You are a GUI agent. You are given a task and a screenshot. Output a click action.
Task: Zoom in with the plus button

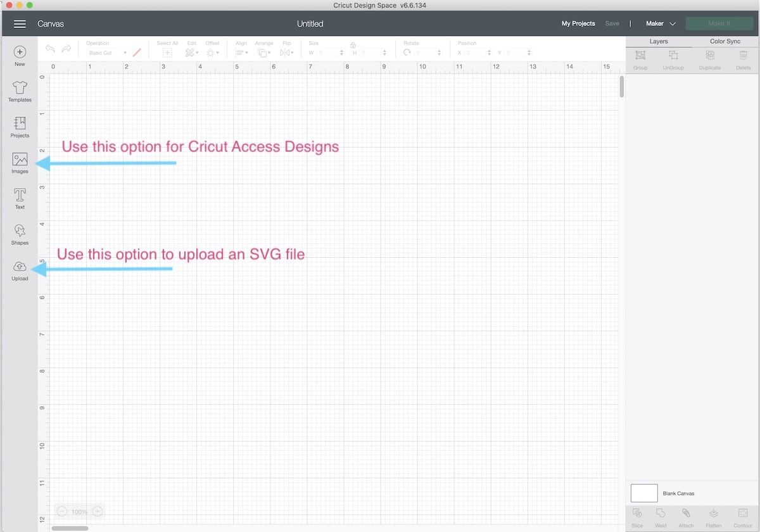pyautogui.click(x=98, y=511)
